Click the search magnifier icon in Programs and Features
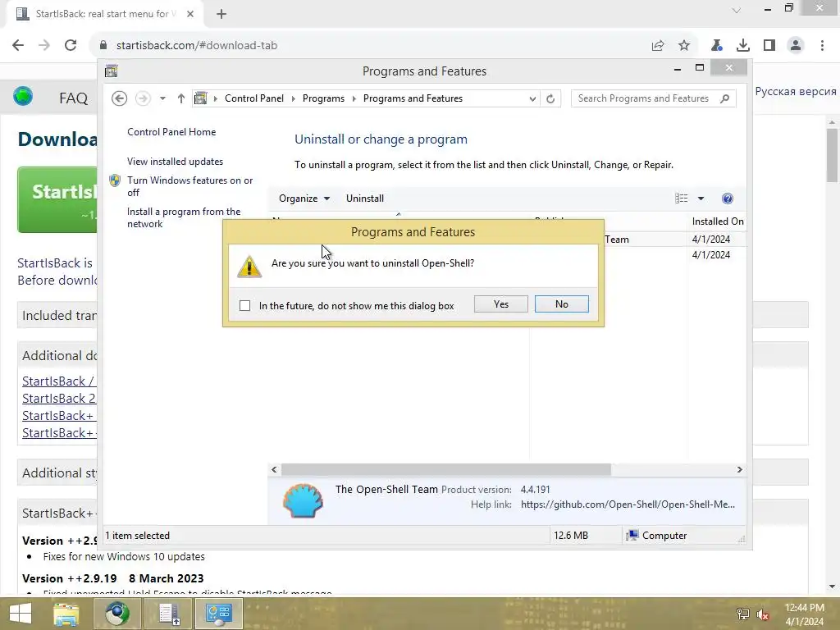 pyautogui.click(x=725, y=98)
